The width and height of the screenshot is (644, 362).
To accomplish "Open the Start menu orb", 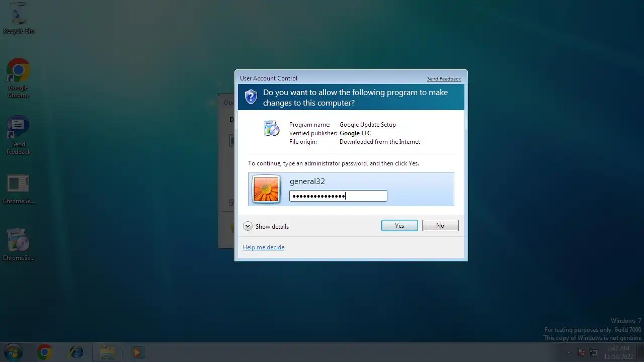I will pyautogui.click(x=14, y=352).
